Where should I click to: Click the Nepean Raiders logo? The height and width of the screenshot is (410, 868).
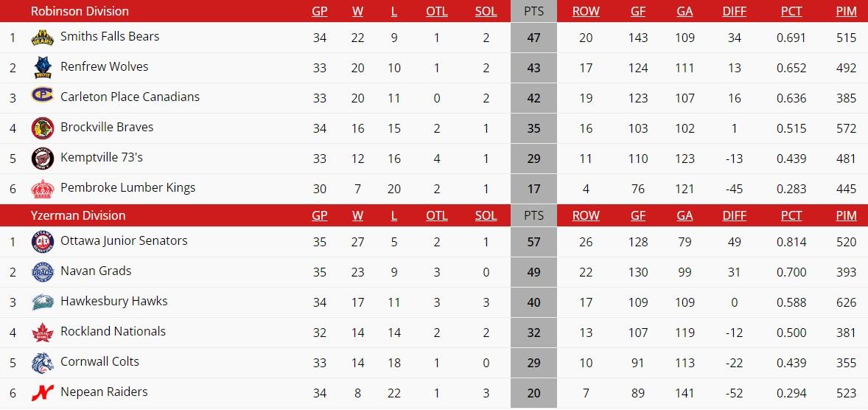coord(43,393)
